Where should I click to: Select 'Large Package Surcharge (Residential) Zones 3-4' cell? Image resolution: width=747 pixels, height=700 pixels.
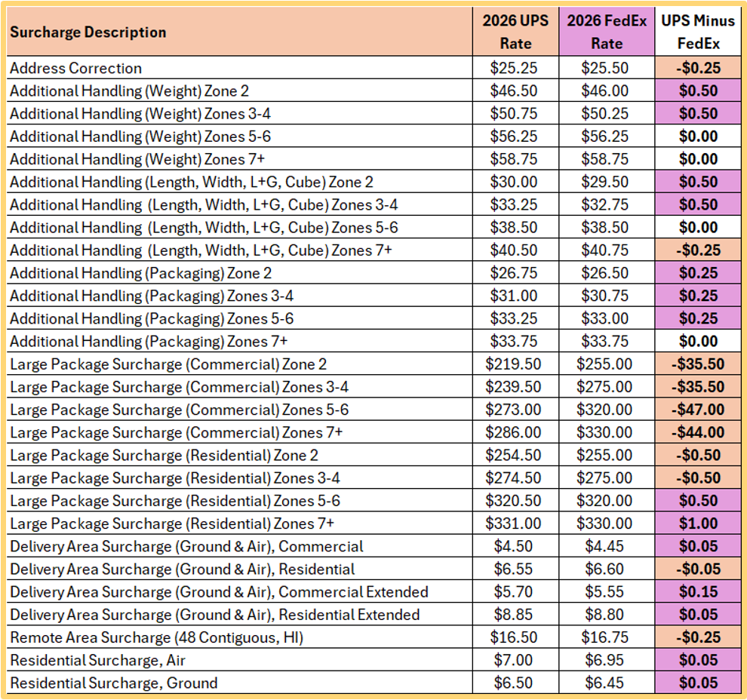point(240,478)
